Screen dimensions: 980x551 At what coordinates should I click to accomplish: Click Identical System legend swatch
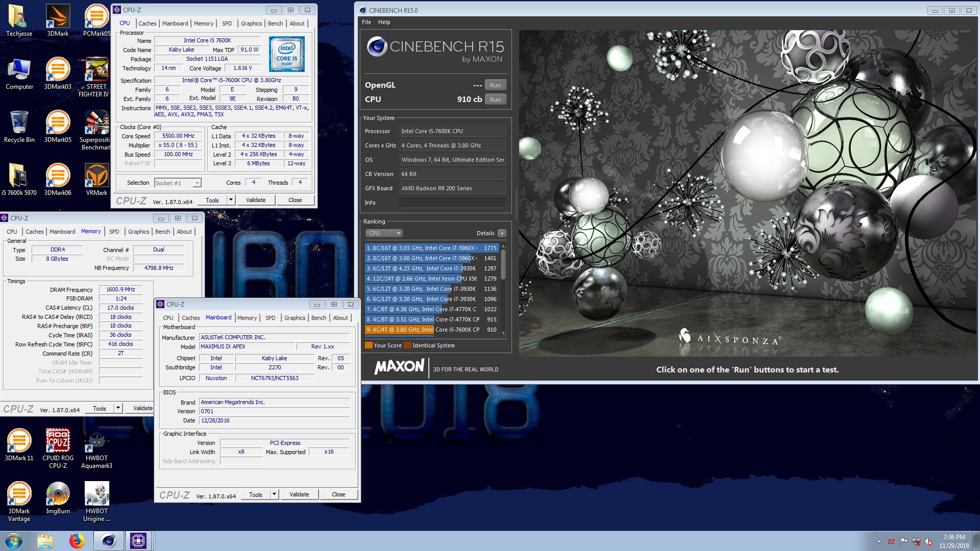pyautogui.click(x=407, y=345)
